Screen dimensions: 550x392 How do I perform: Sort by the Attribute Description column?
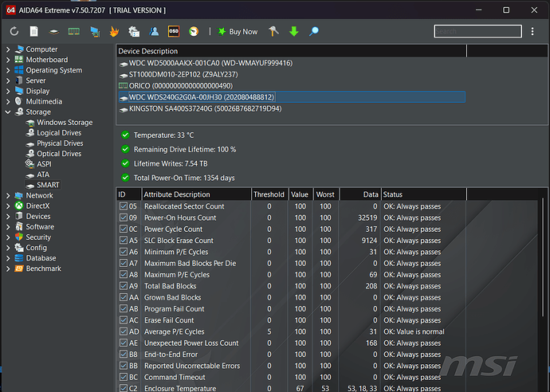click(x=196, y=194)
